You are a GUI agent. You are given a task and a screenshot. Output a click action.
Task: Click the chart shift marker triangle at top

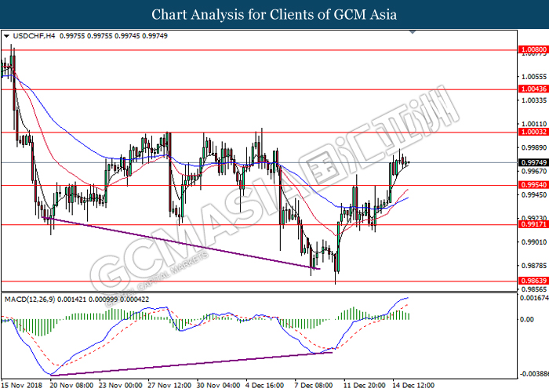413,32
